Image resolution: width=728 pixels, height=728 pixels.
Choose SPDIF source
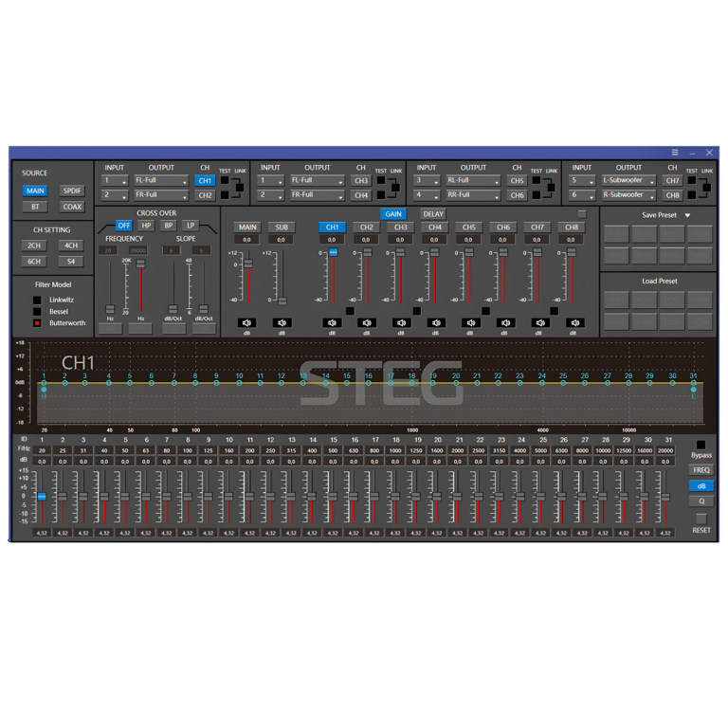72,191
